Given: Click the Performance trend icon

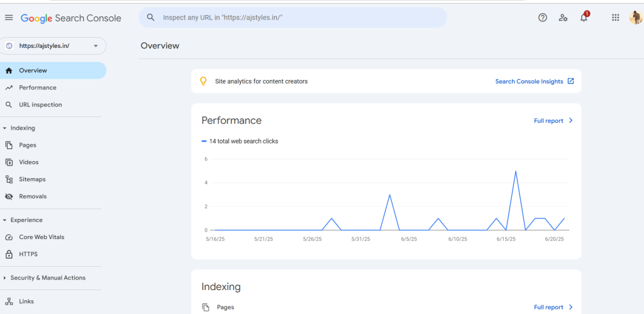Looking at the screenshot, I should click(x=9, y=87).
